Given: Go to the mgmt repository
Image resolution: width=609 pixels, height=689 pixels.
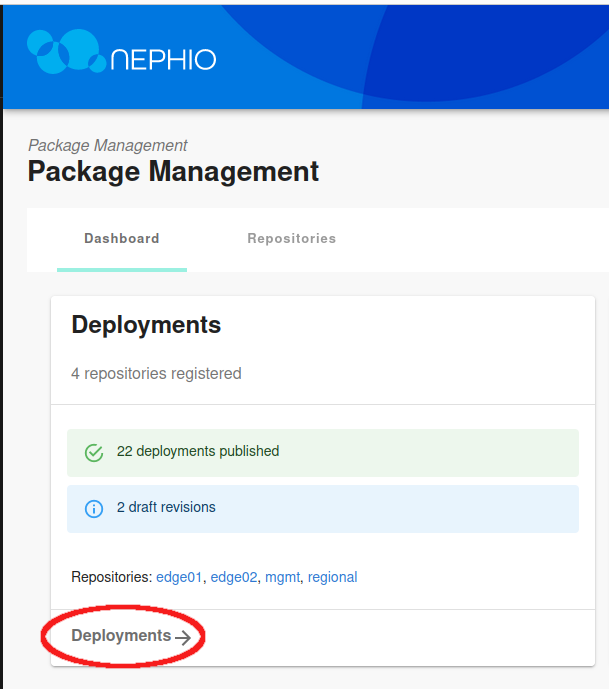Looking at the screenshot, I should pos(282,577).
